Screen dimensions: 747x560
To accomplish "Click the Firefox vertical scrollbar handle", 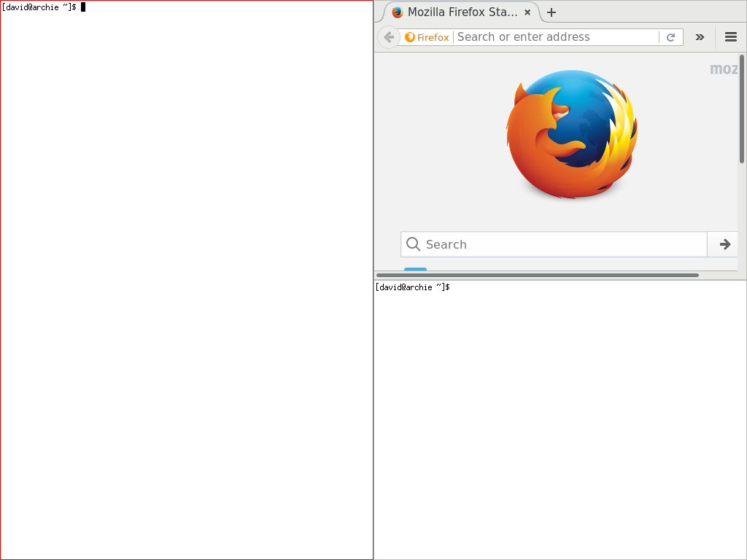I will [x=742, y=109].
